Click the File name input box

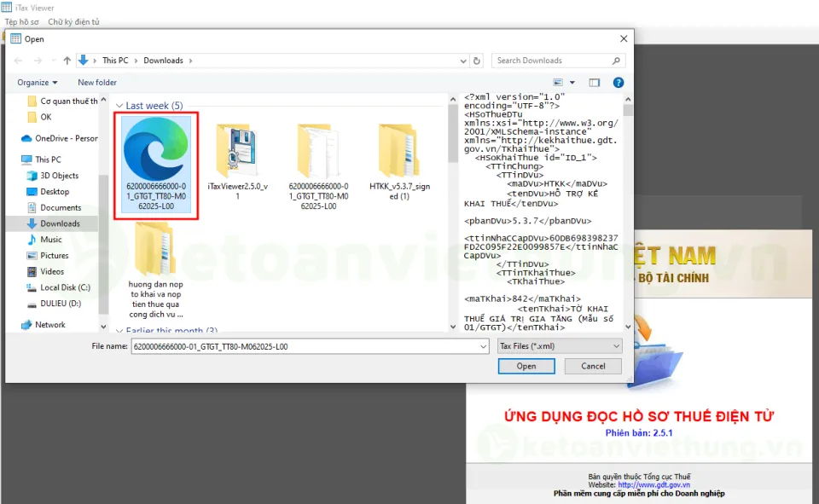[305, 346]
